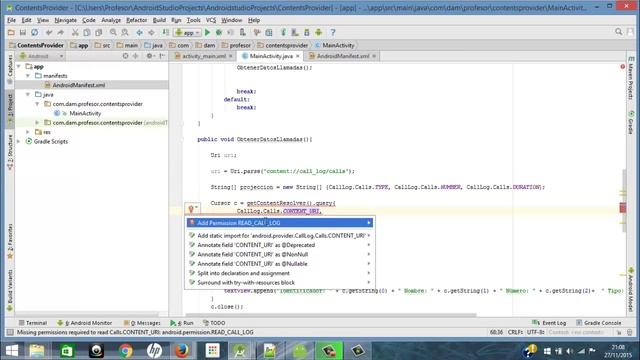Open Android project view dropdown

pos(41,56)
